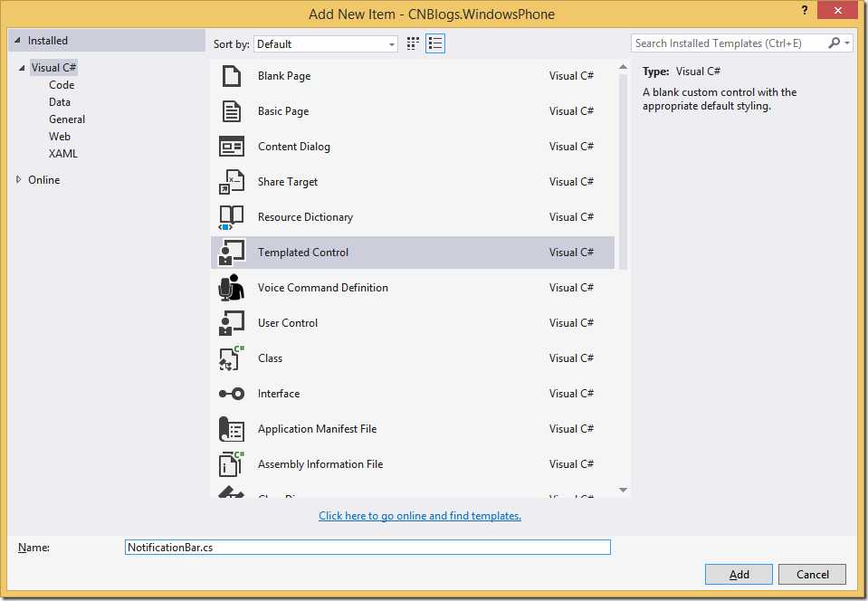Select the XAML category

pos(63,153)
